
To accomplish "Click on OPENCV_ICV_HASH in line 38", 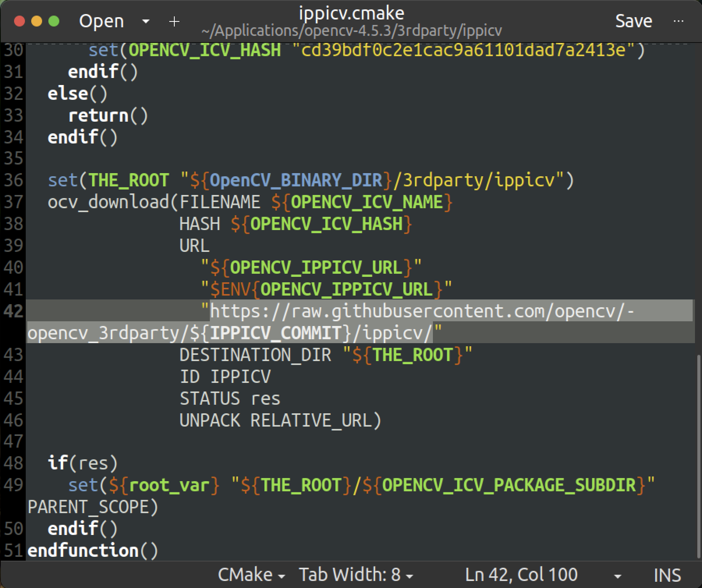I will tap(326, 224).
